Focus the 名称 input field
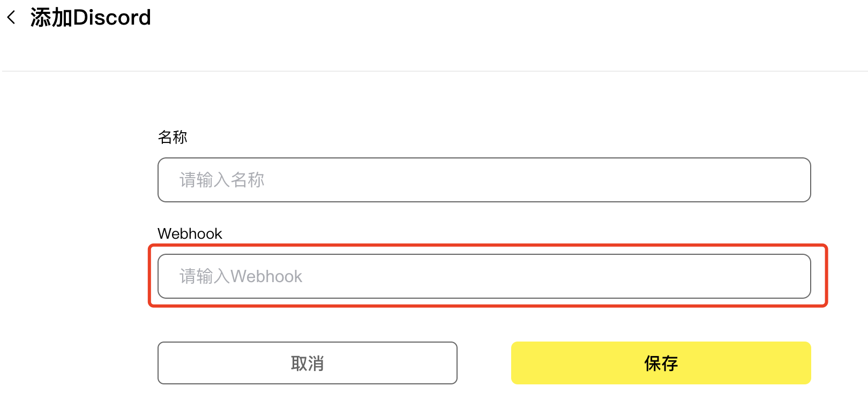868x394 pixels. click(x=484, y=180)
